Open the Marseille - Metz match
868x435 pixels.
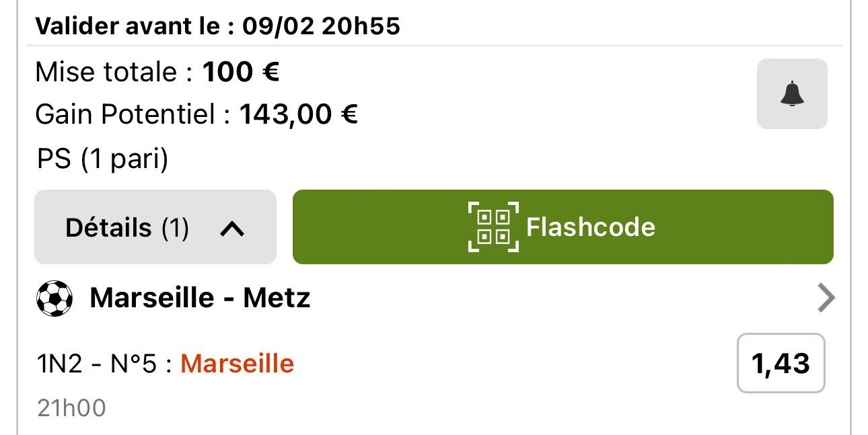click(200, 297)
